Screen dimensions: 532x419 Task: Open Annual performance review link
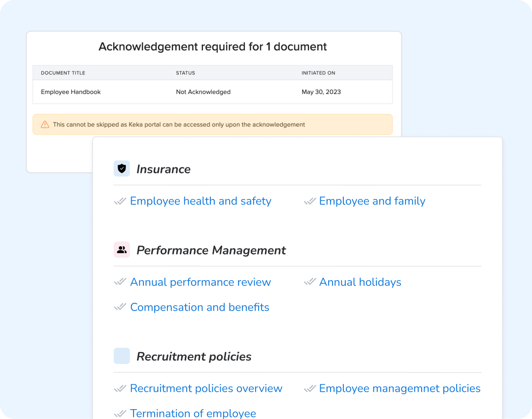pyautogui.click(x=200, y=282)
